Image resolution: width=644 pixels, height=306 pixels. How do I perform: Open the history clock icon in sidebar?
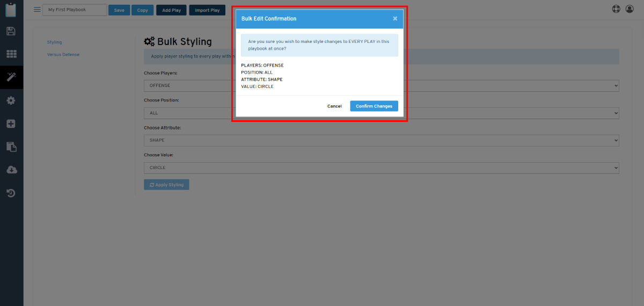pyautogui.click(x=11, y=193)
